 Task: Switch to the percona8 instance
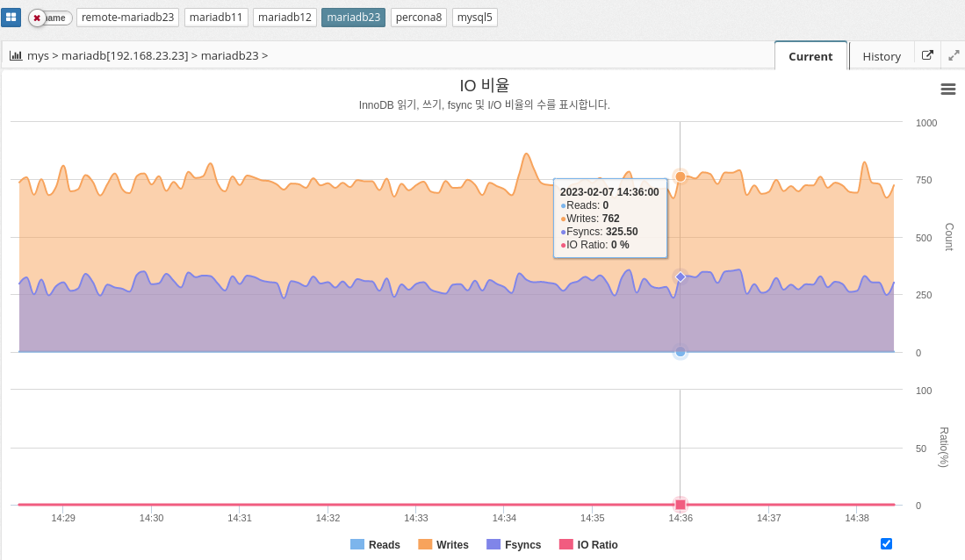point(419,18)
